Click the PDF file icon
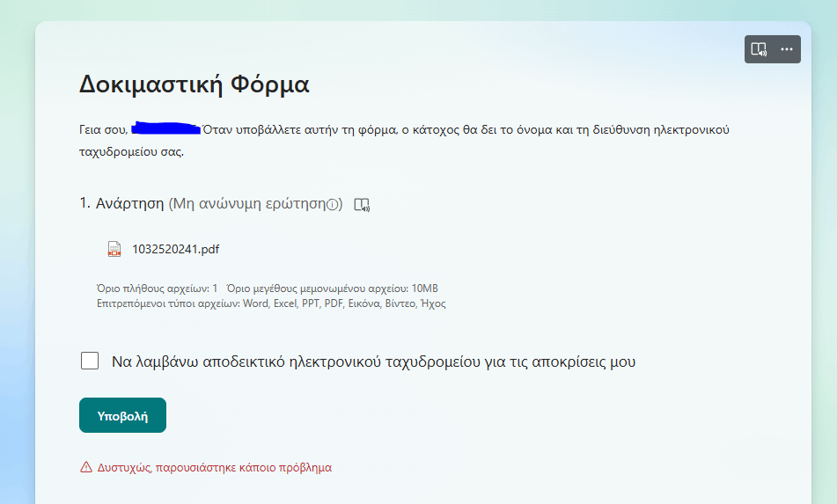Screen dimensions: 837x504 (114, 249)
